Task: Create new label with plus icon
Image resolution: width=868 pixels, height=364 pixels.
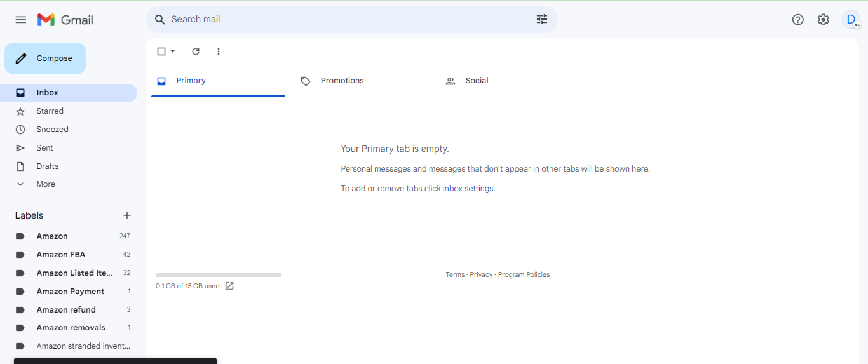Action: pos(127,215)
